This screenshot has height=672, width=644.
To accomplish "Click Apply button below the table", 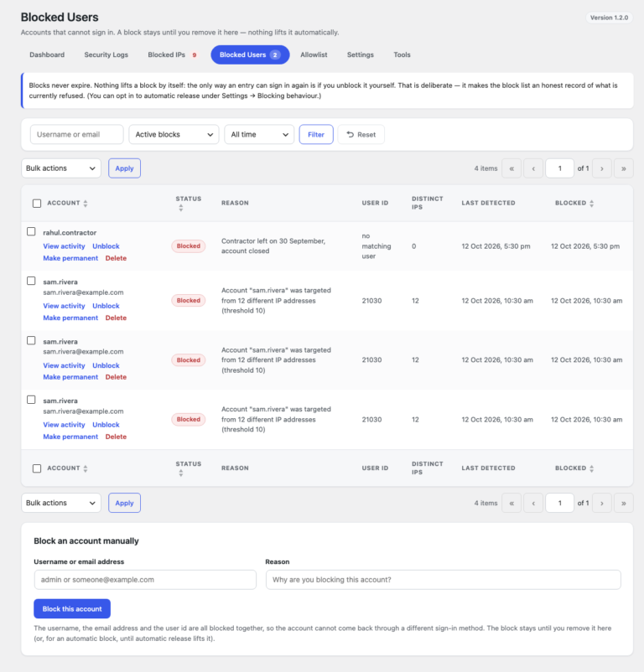I will (x=124, y=503).
